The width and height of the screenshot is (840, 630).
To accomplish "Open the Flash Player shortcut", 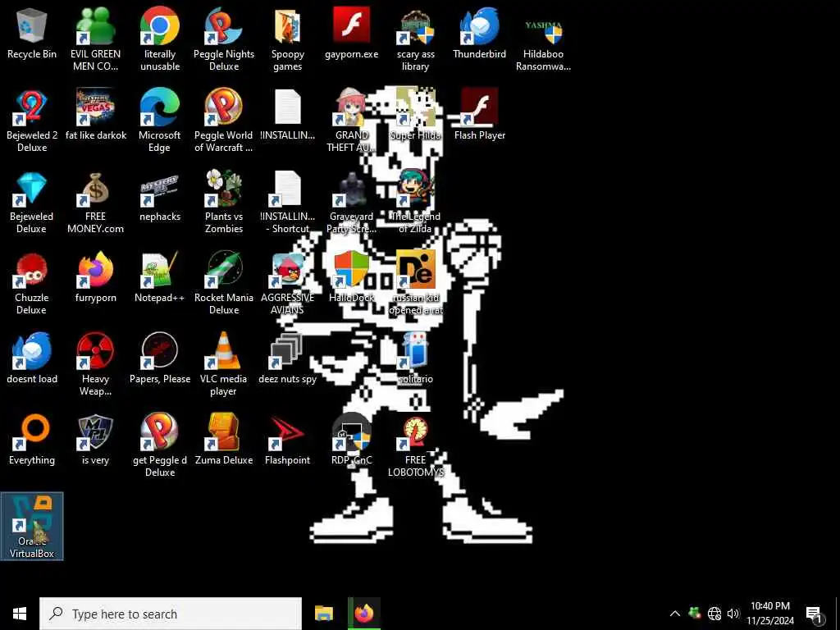I will pyautogui.click(x=479, y=115).
